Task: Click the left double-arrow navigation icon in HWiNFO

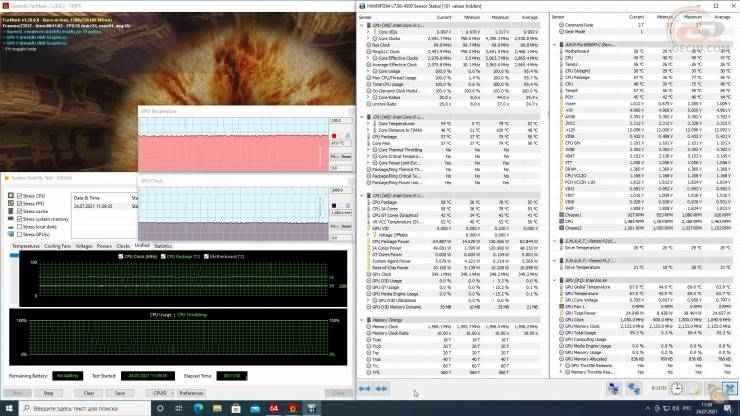Action: tap(365, 389)
